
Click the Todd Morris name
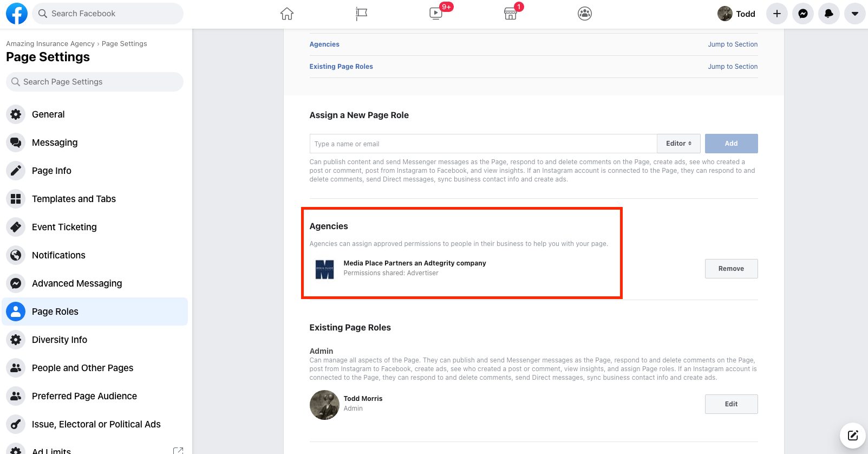363,399
